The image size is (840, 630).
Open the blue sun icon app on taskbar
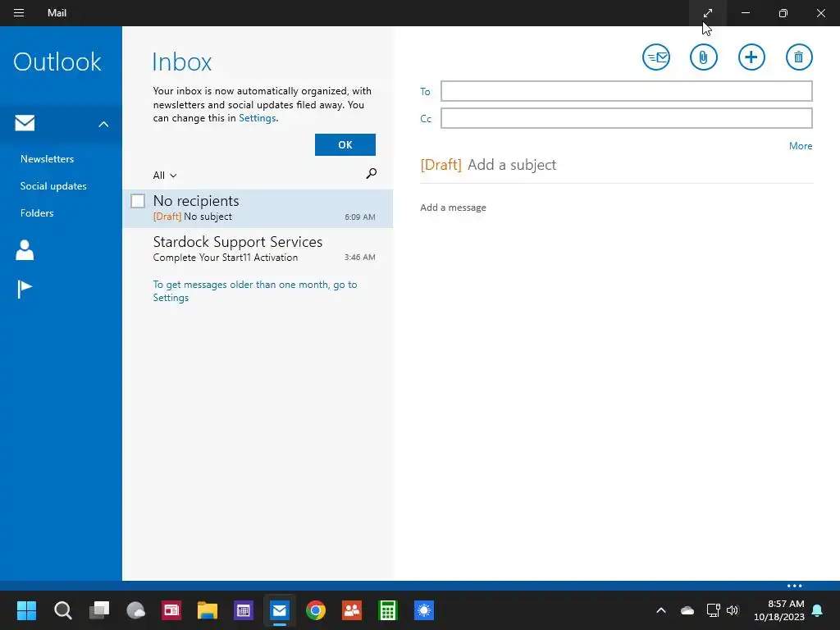[424, 610]
